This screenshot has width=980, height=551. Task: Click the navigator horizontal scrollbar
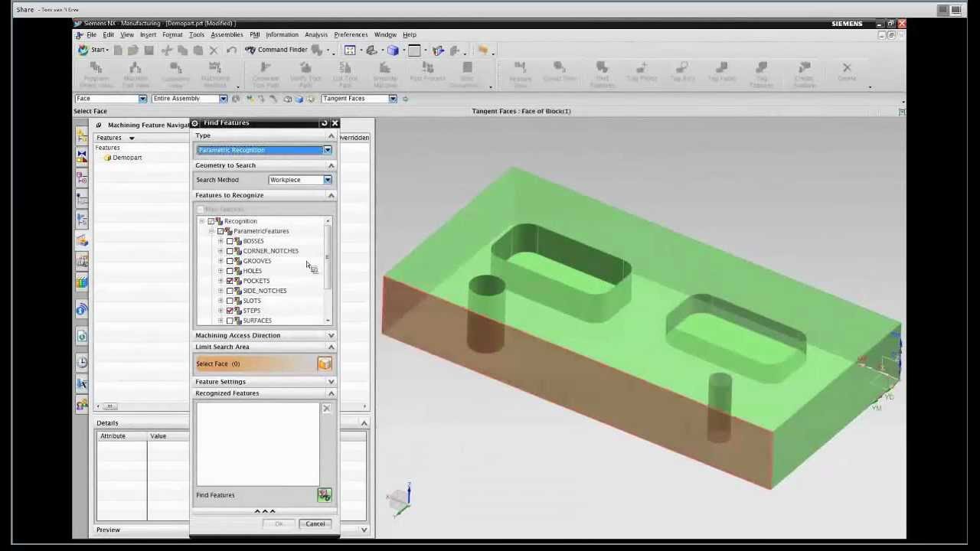coord(109,406)
